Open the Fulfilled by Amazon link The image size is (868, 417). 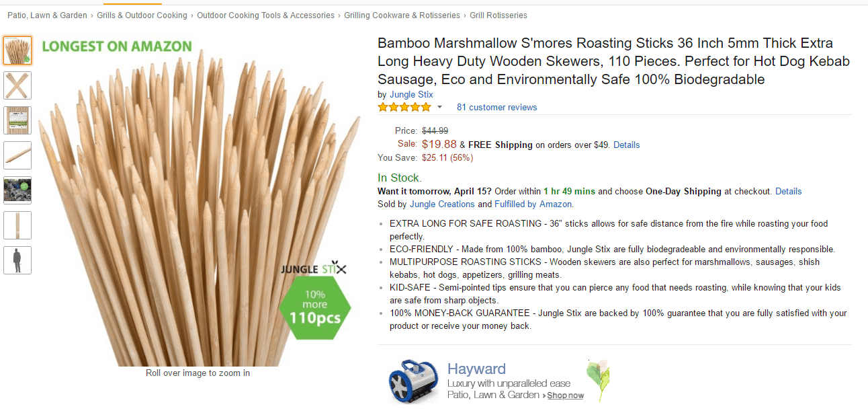point(533,204)
